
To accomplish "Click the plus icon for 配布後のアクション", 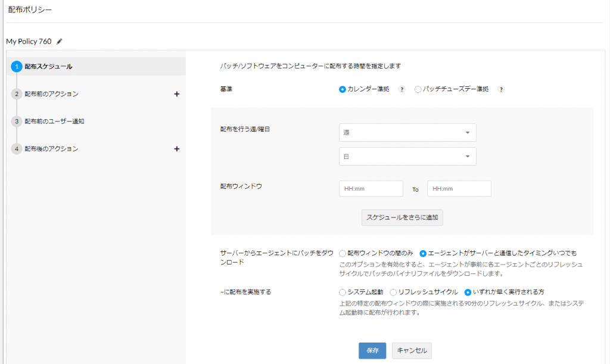I will click(x=176, y=149).
